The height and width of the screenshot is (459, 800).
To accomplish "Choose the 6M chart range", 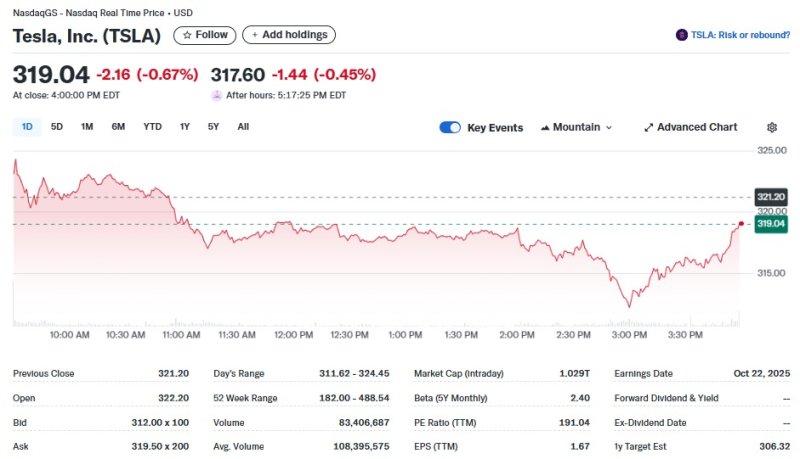I will click(x=118, y=127).
